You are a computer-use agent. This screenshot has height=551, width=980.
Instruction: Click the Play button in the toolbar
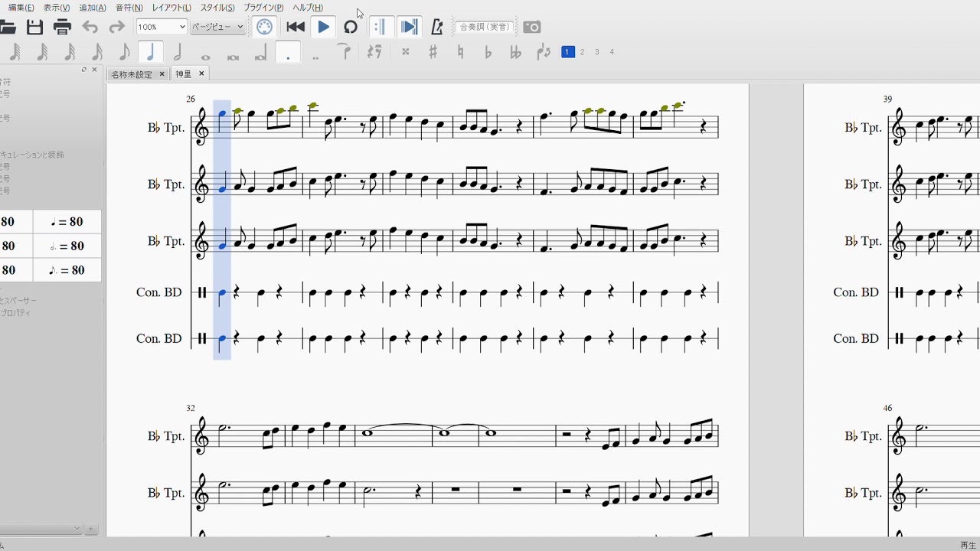click(323, 27)
